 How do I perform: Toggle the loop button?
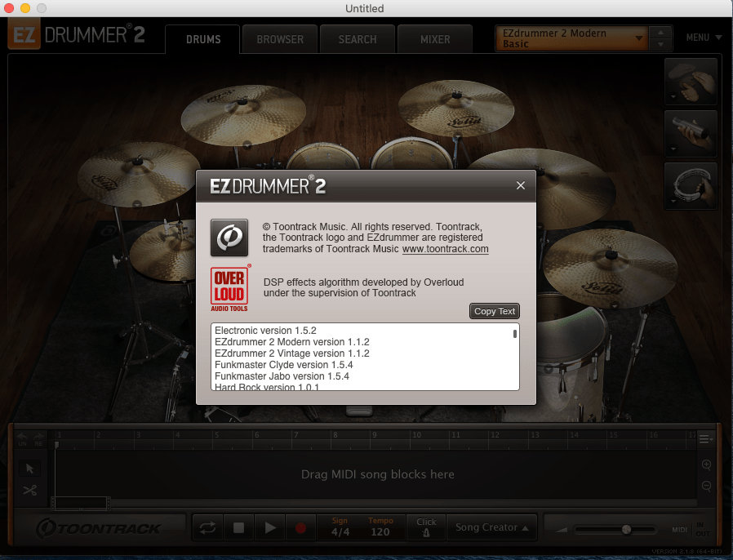click(207, 527)
